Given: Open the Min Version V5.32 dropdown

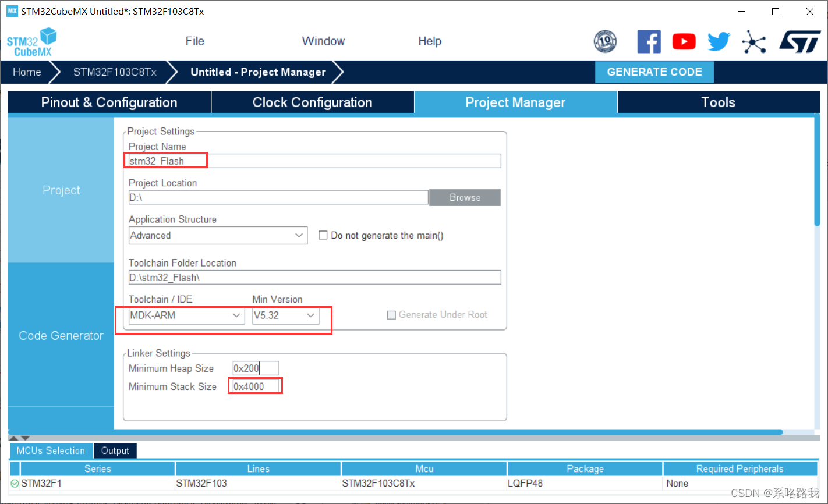Looking at the screenshot, I should [285, 315].
